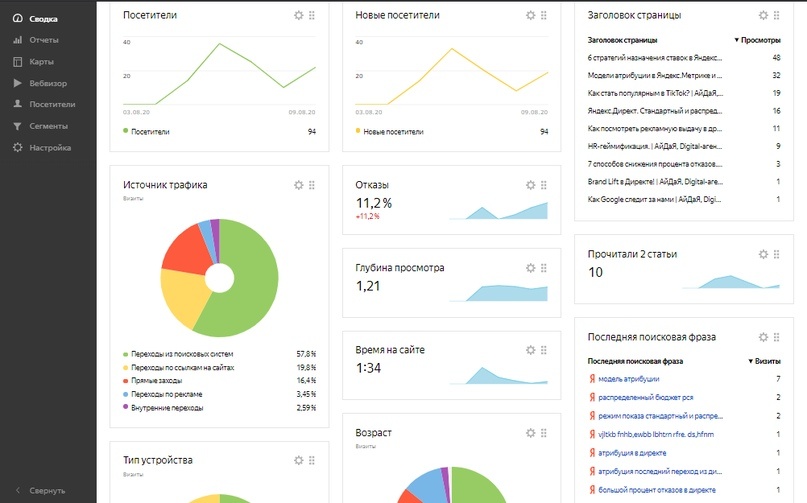This screenshot has height=503, width=807.
Task: Click the Отказы sparkline chart
Action: (x=498, y=211)
